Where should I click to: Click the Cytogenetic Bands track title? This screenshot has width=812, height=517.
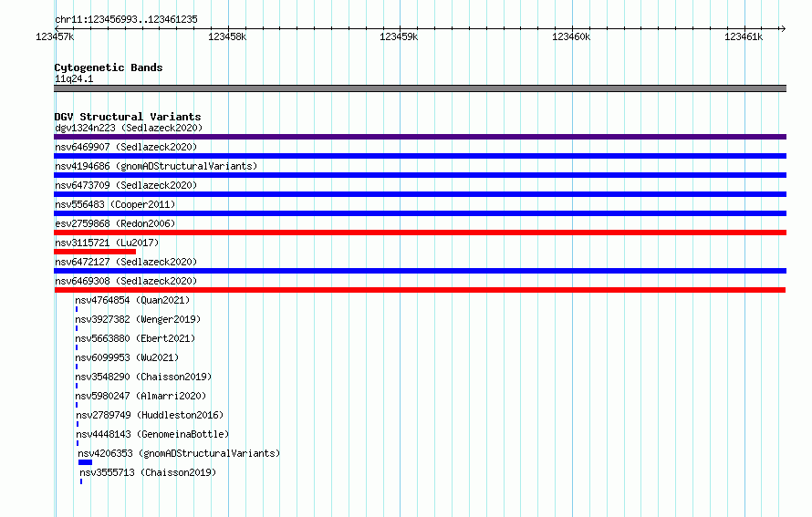click(109, 67)
